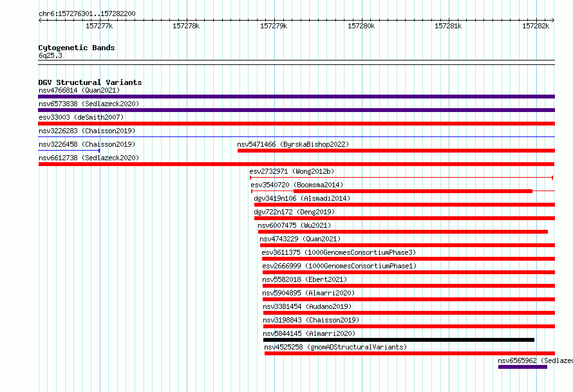The width and height of the screenshot is (573, 392).
Task: Click the 157280k ruler position
Action: (361, 26)
